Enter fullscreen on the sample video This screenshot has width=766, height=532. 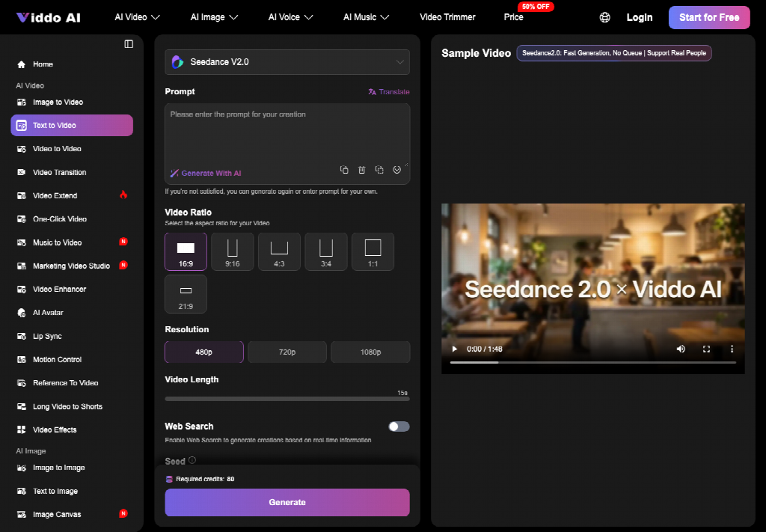tap(706, 349)
